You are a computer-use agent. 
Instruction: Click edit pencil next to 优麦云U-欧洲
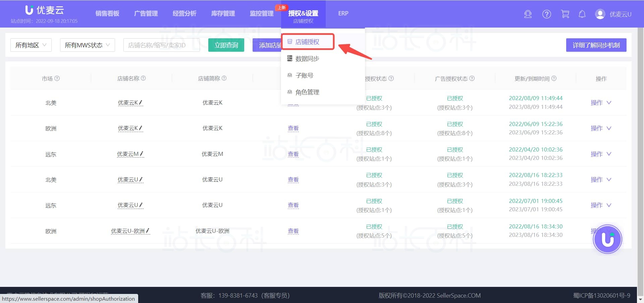[148, 231]
